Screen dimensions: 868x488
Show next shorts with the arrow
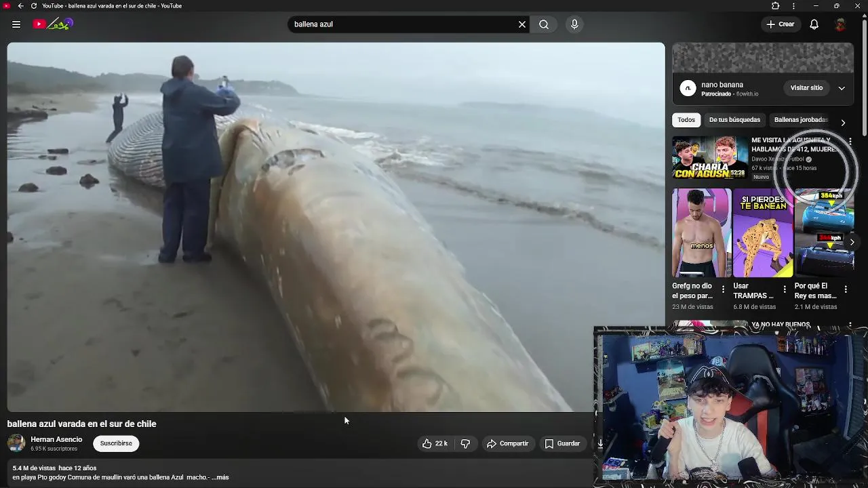pyautogui.click(x=852, y=242)
